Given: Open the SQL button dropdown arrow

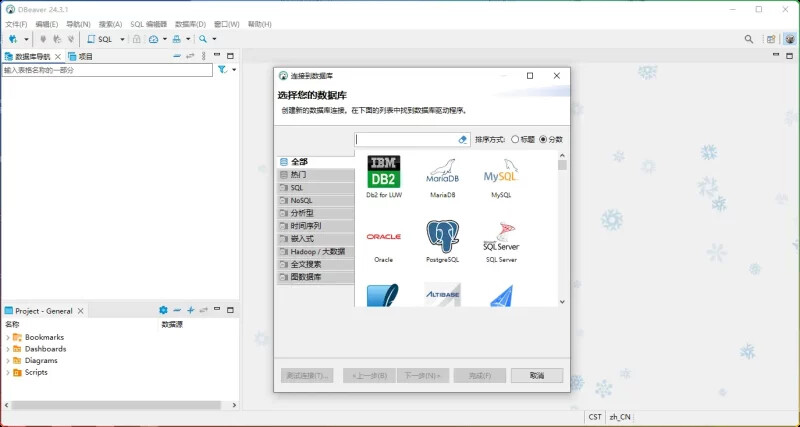Looking at the screenshot, I should coord(122,39).
